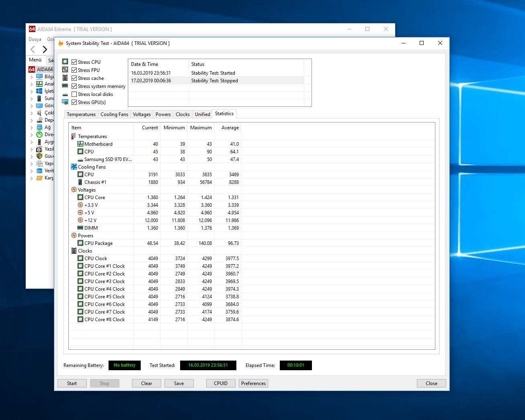The height and width of the screenshot is (420, 525).
Task: Switch to the Temperatures tab
Action: pos(81,114)
